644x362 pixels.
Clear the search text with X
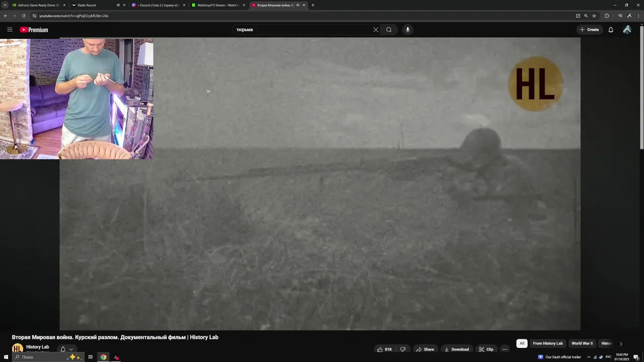(x=375, y=30)
